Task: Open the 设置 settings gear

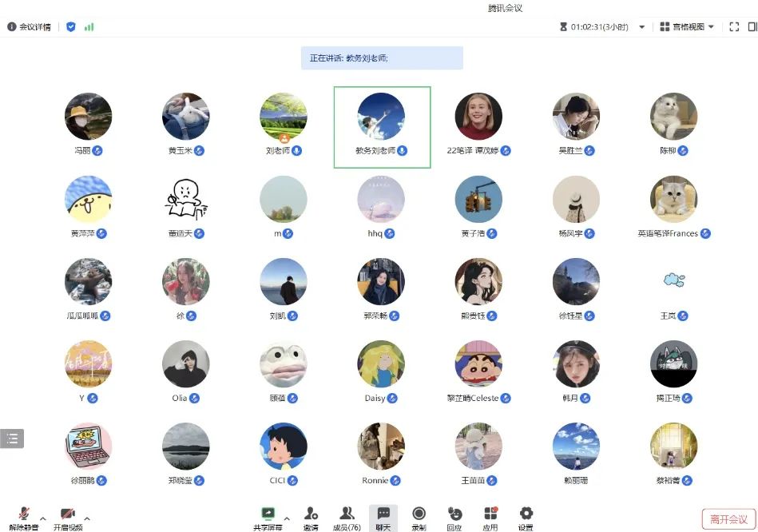Action: (526, 514)
